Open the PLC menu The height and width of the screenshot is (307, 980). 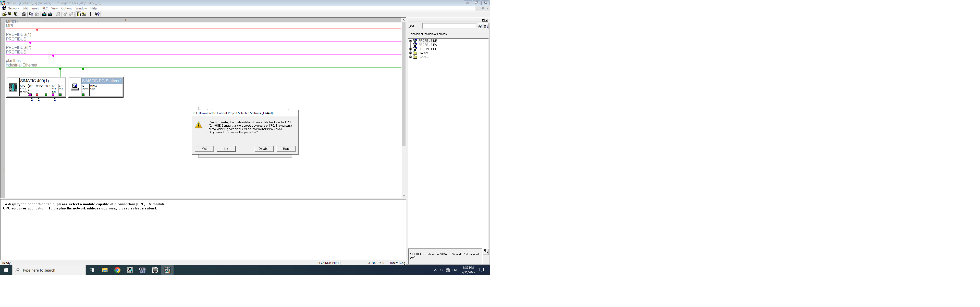(x=45, y=8)
